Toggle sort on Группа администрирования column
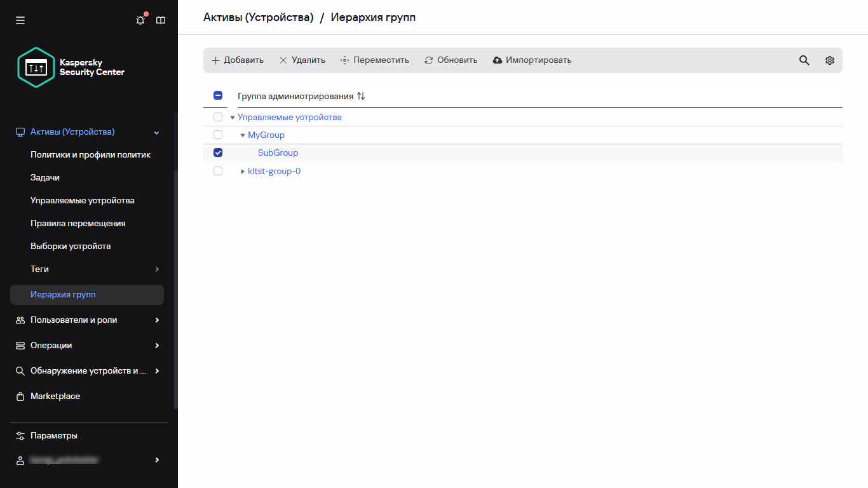The width and height of the screenshot is (868, 488). [x=360, y=95]
